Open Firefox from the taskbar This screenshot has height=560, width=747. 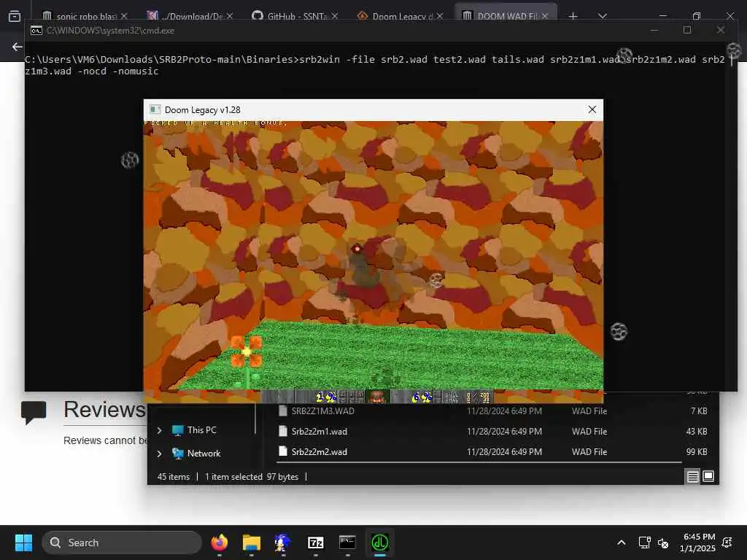pos(219,542)
